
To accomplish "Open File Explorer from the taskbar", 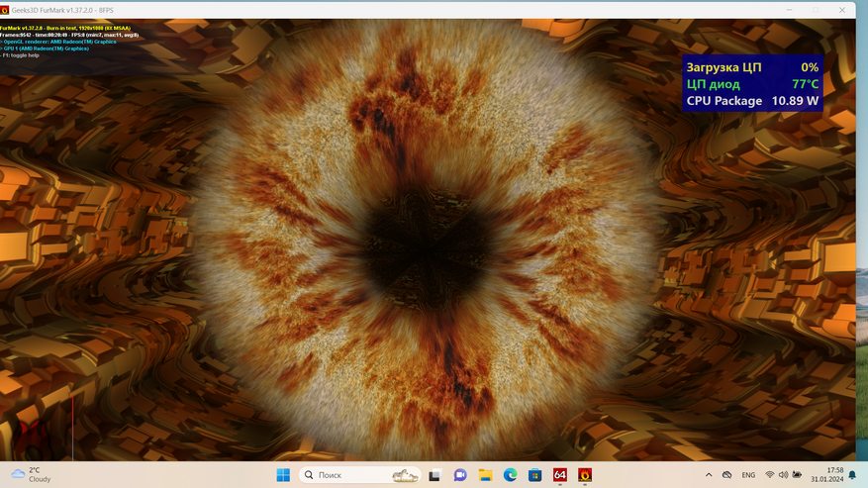I will (x=485, y=475).
